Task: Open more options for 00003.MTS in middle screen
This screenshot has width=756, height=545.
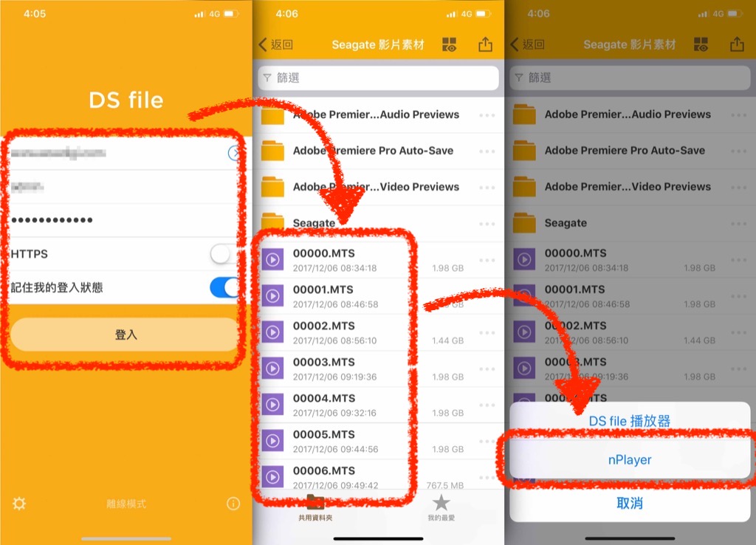Action: (487, 369)
